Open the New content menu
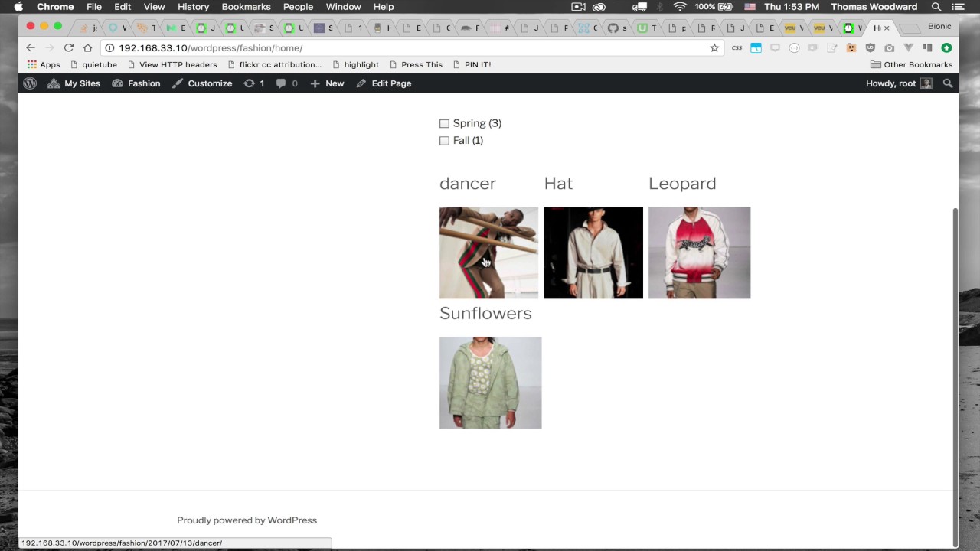The width and height of the screenshot is (980, 551). (x=327, y=83)
